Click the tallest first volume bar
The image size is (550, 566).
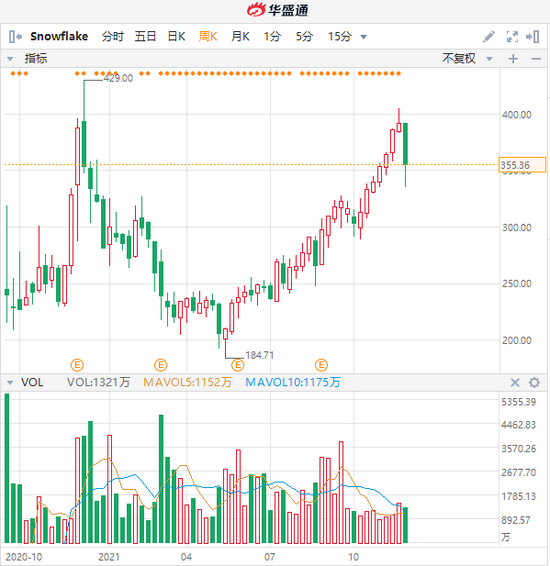point(7,468)
